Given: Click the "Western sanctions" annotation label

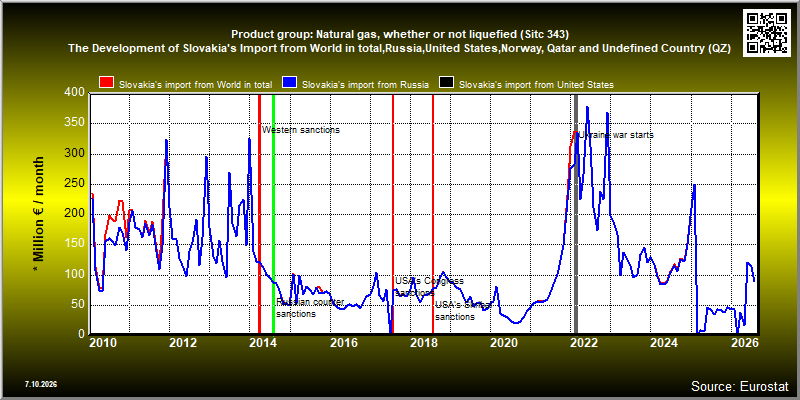Looking at the screenshot, I should [x=301, y=130].
